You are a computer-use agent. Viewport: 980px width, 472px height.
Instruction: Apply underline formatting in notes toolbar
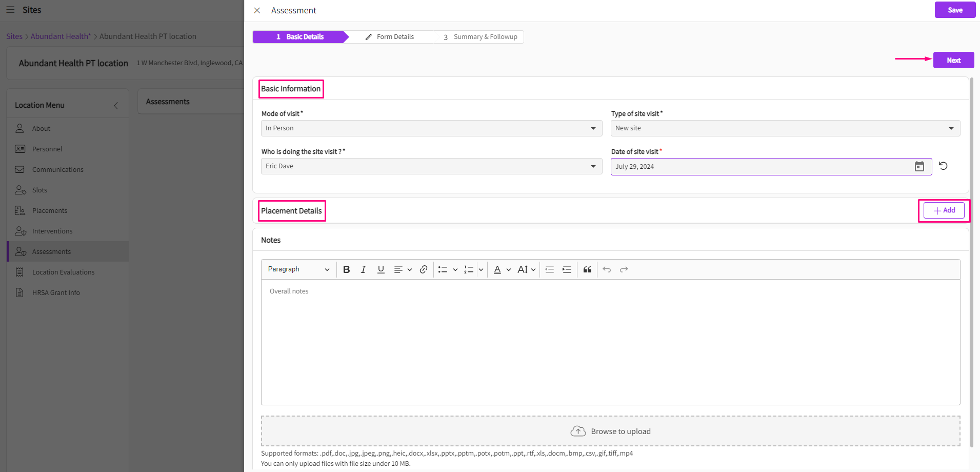tap(381, 269)
